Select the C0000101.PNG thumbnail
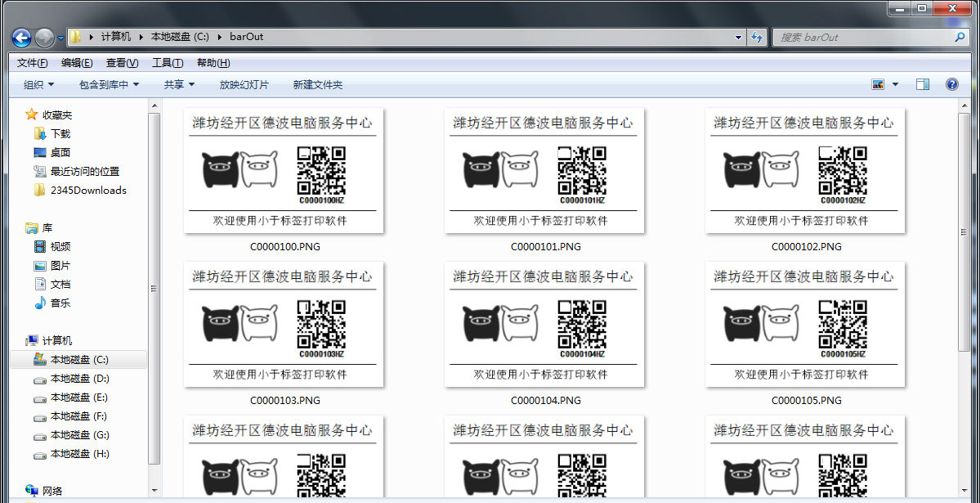 (x=544, y=171)
